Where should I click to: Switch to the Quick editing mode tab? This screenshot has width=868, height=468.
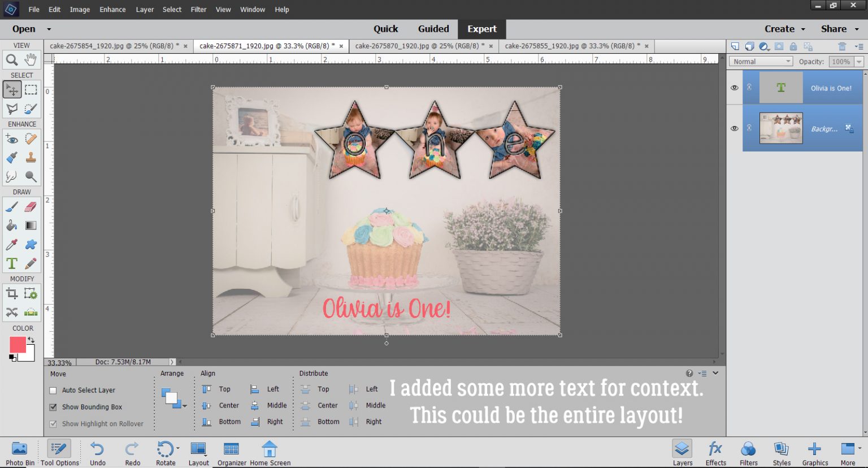(386, 29)
